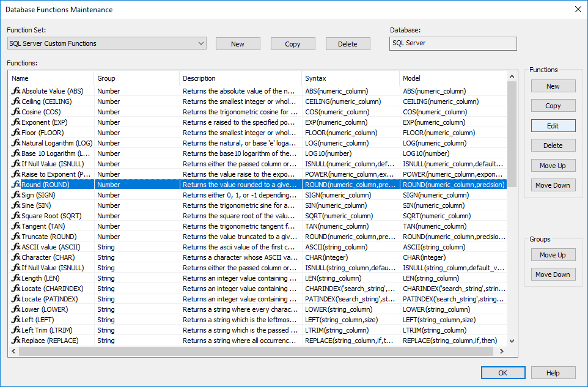Viewport: 588px width, 387px height.
Task: Click Move Down in Groups panel
Action: 553,275
